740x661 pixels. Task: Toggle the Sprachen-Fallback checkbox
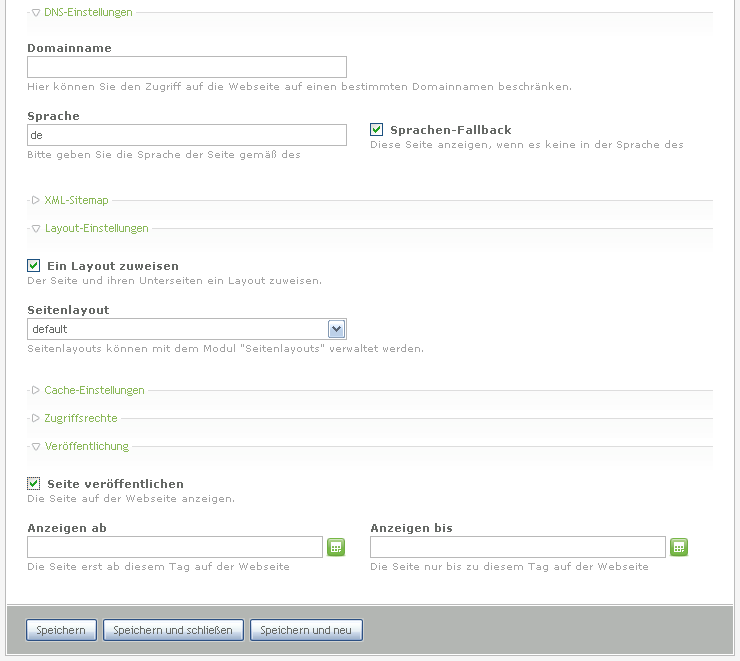coord(377,130)
